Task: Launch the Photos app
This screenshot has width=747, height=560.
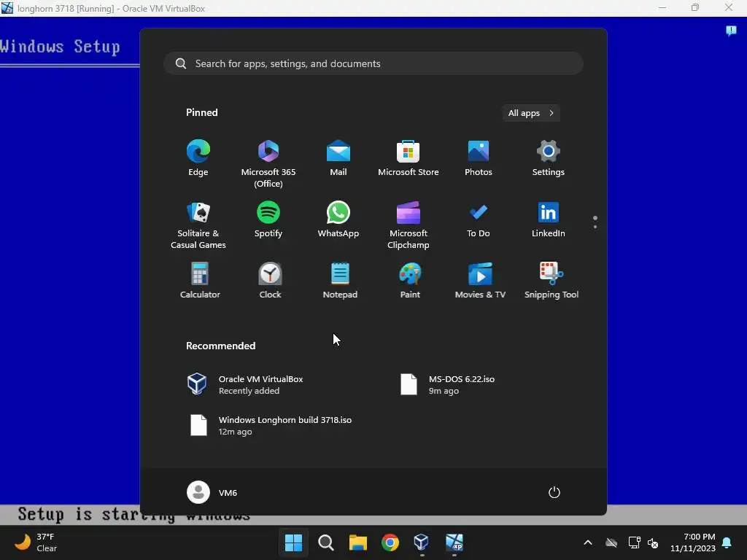Action: [479, 159]
